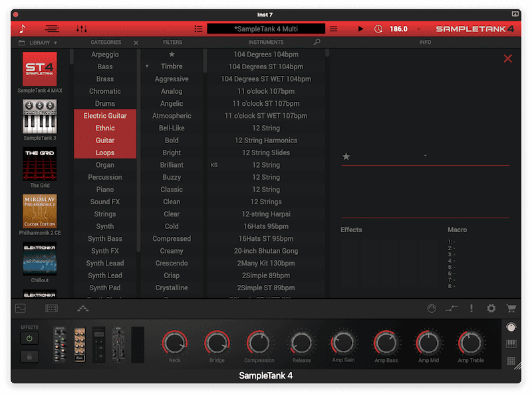Show the pad grid icon on right edge
The height and width of the screenshot is (396, 532).
point(511,361)
